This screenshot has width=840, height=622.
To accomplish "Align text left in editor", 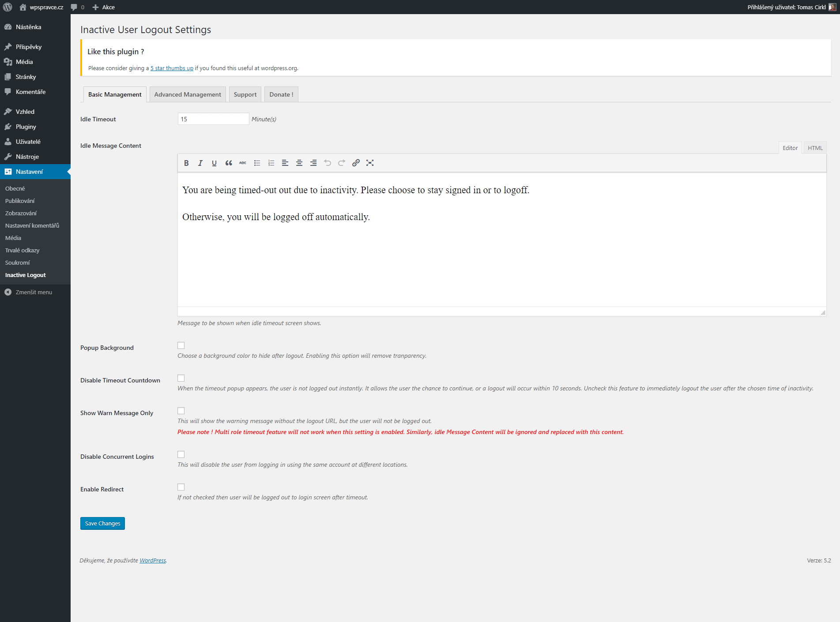I will 285,163.
